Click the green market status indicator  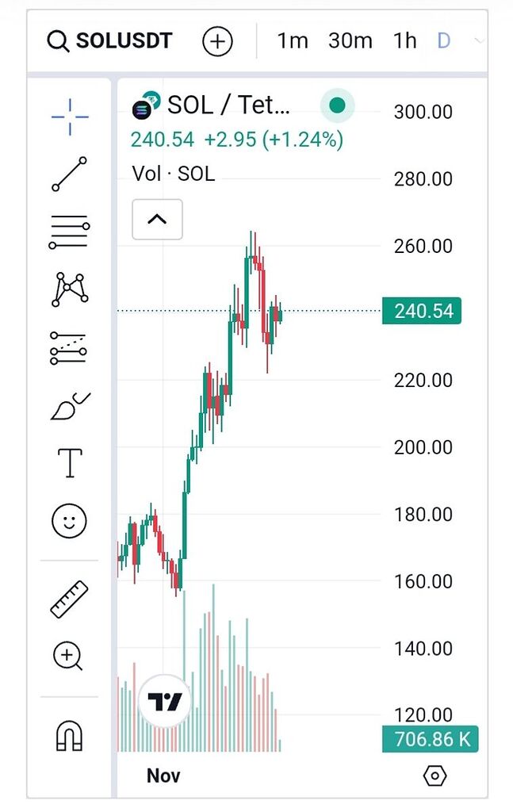tap(337, 105)
